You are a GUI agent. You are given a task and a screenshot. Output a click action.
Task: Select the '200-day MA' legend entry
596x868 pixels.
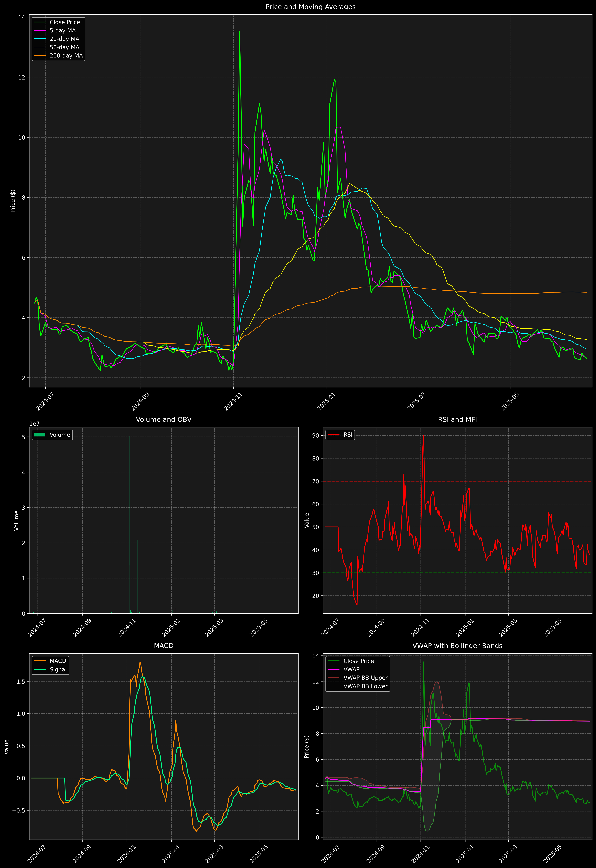point(66,56)
